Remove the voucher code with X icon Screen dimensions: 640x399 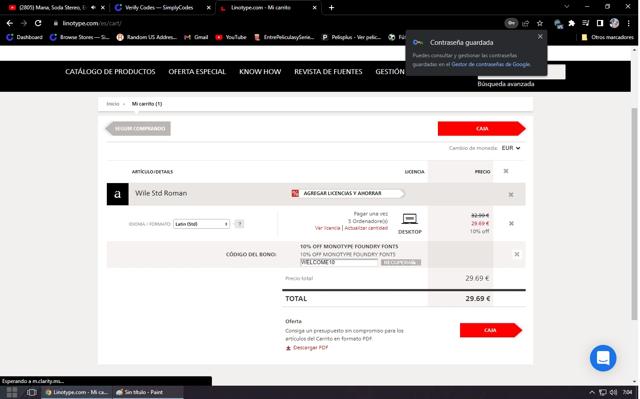coord(517,255)
